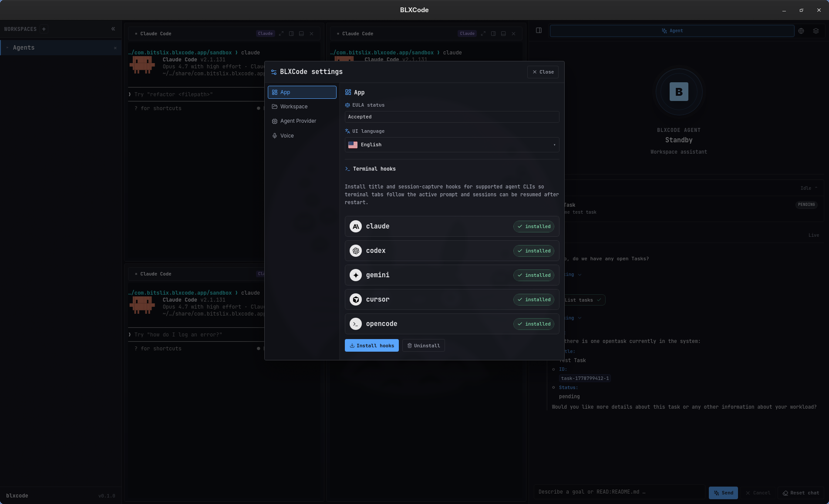Open the App settings section

pyautogui.click(x=302, y=92)
